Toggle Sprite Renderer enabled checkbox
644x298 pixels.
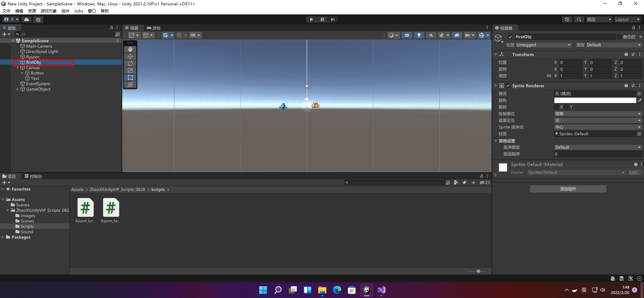508,86
